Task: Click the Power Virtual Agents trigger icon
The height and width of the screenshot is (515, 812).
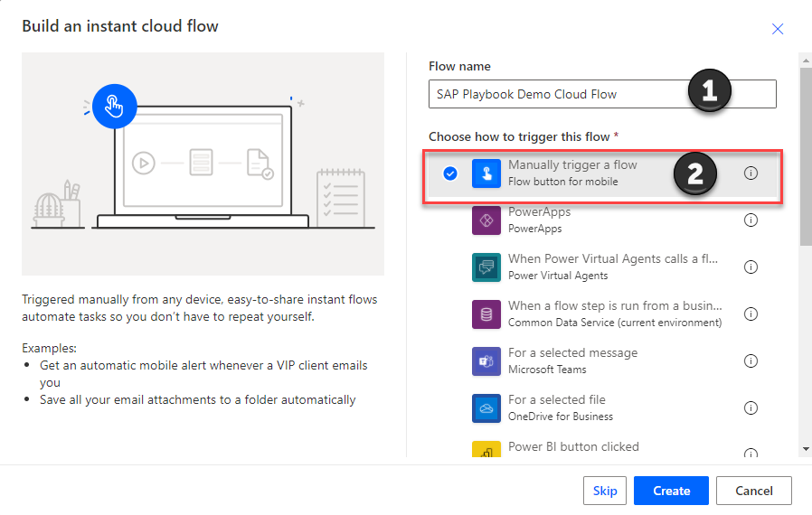Action: tap(486, 267)
